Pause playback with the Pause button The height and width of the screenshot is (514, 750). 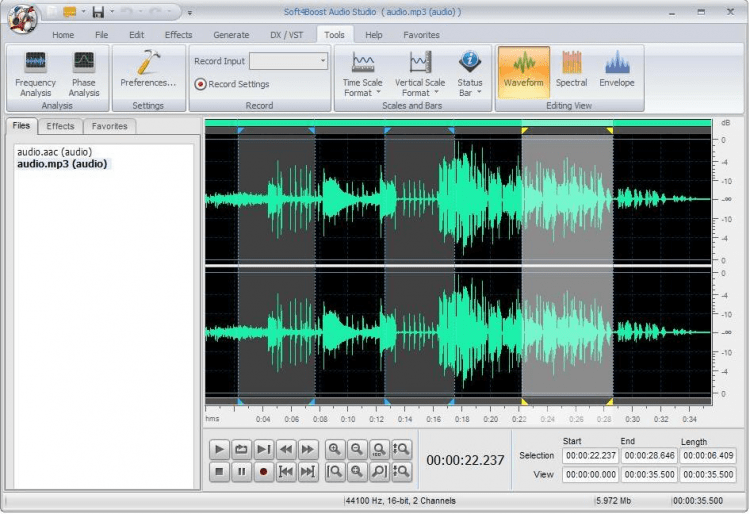point(242,471)
